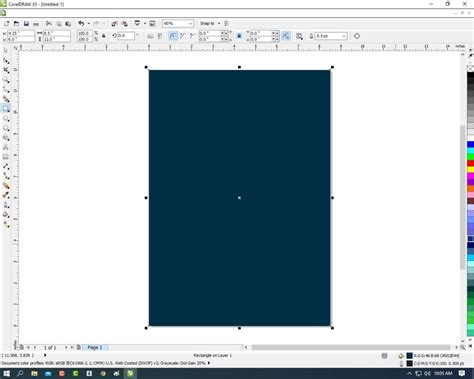Viewport: 474px width, 379px height.
Task: Mirror the object horizontally
Action: coord(150,36)
